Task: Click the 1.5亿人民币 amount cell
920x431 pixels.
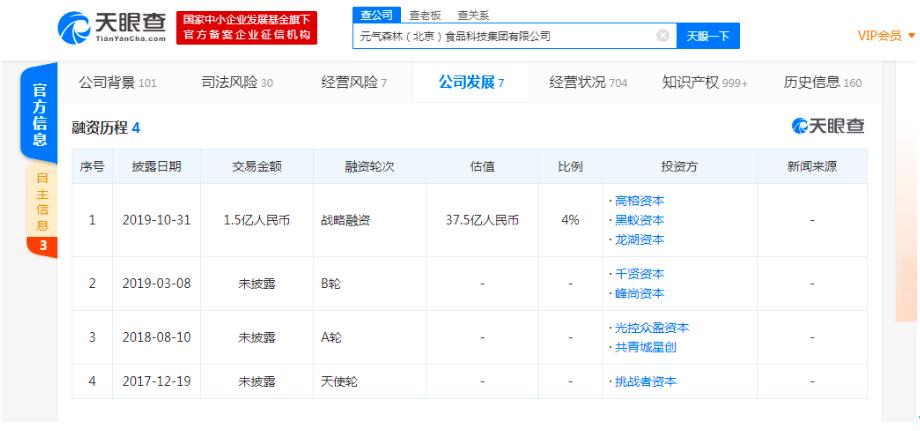Action: [x=257, y=220]
